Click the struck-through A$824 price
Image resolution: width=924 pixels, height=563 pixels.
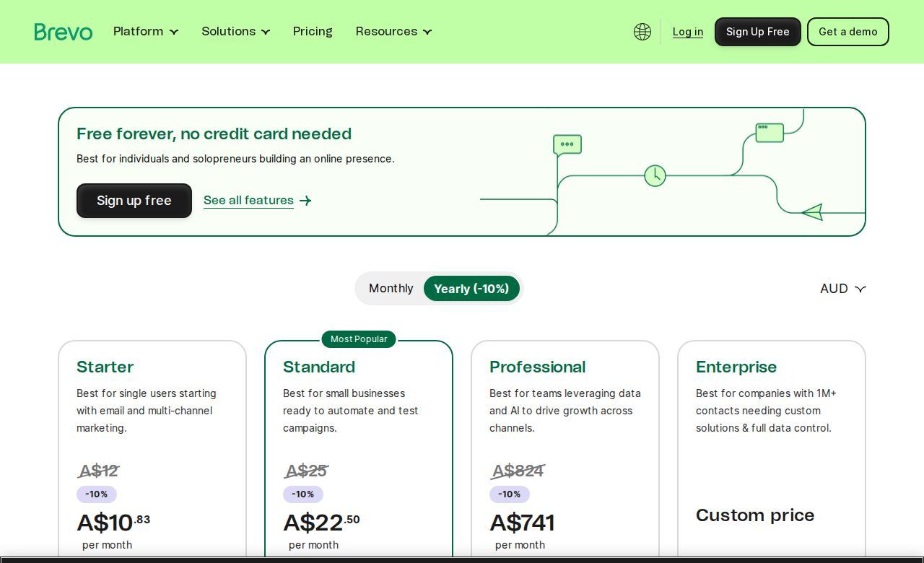[518, 471]
